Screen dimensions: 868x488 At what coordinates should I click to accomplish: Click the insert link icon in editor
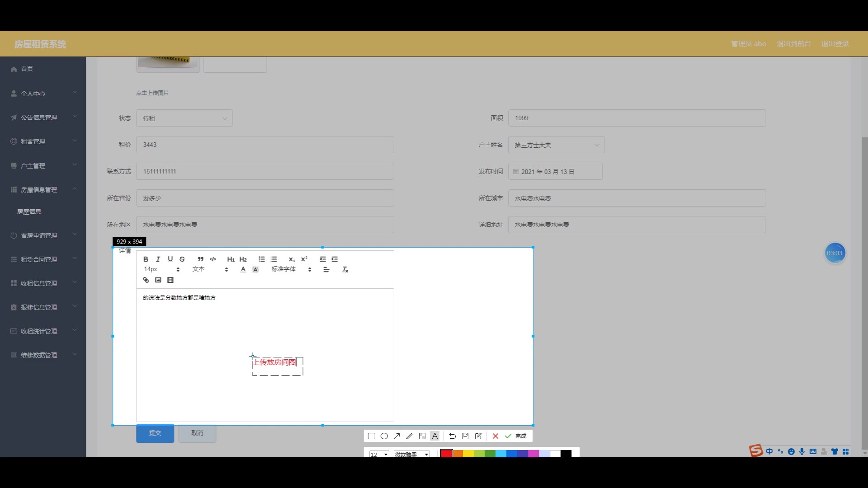coord(146,280)
